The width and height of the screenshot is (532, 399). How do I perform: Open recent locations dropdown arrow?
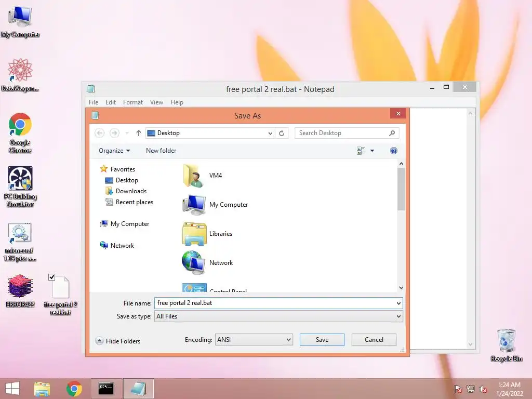tap(127, 133)
